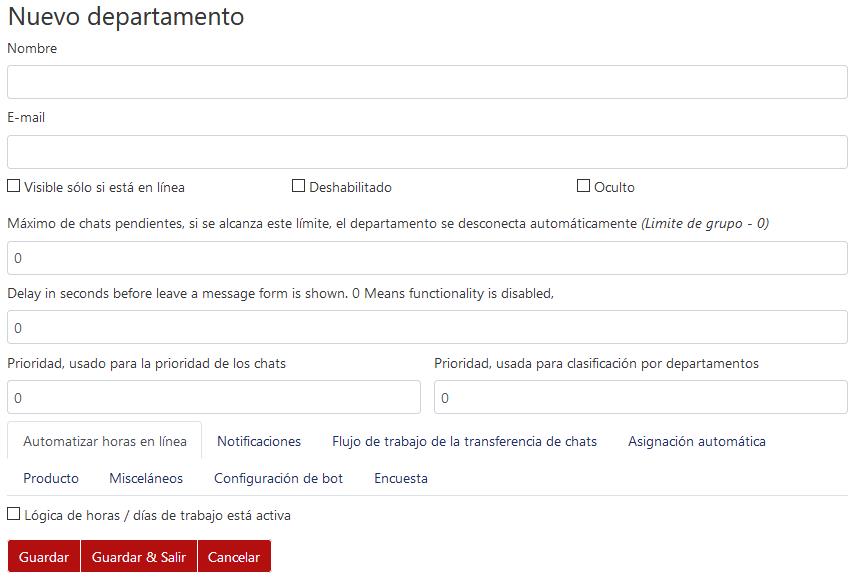Show the Encuesta tab
Screen dimensions: 854x578
(x=400, y=478)
